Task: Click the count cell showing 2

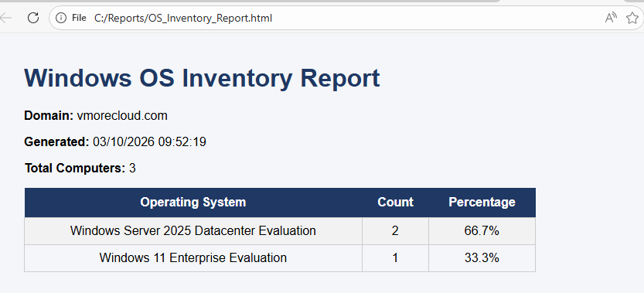Action: [396, 231]
